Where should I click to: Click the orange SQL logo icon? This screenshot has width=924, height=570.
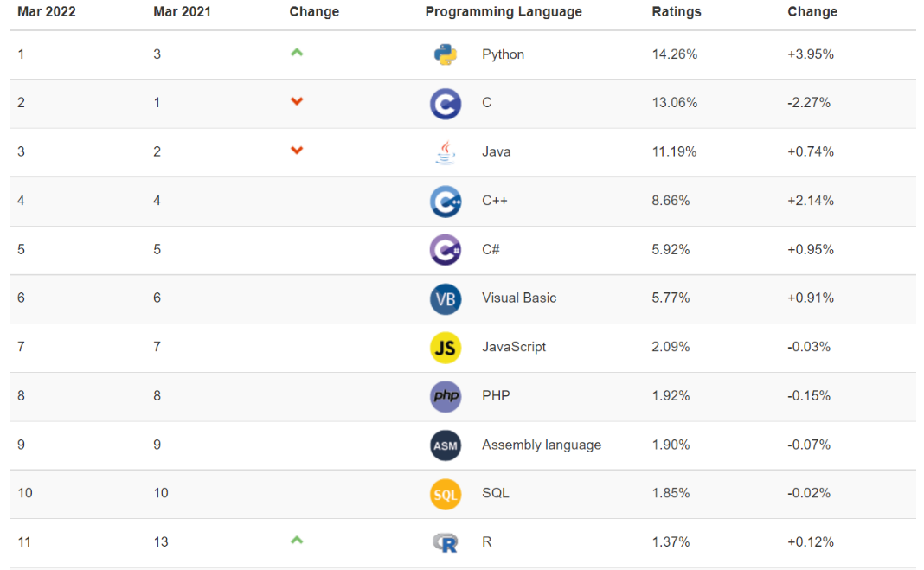pos(445,494)
